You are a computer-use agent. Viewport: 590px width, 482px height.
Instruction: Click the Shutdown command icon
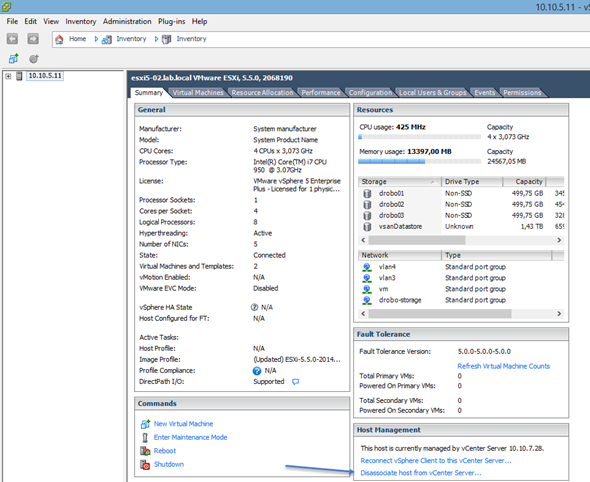click(x=145, y=465)
